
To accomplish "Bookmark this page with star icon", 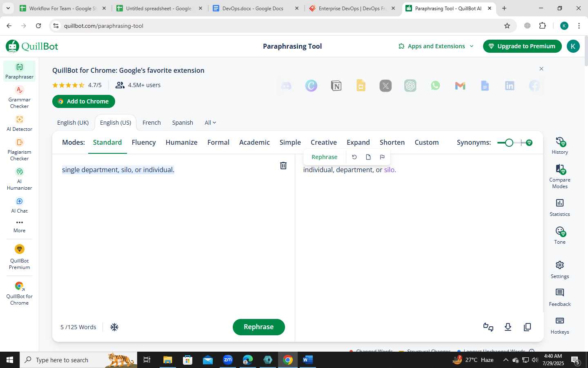I will tap(507, 26).
